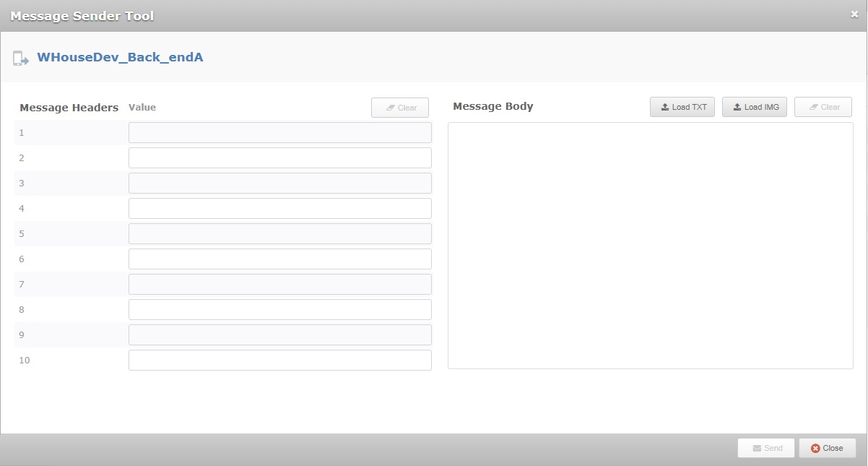Click the eraser icon on headers Clear button
This screenshot has width=868, height=466.
pos(390,107)
